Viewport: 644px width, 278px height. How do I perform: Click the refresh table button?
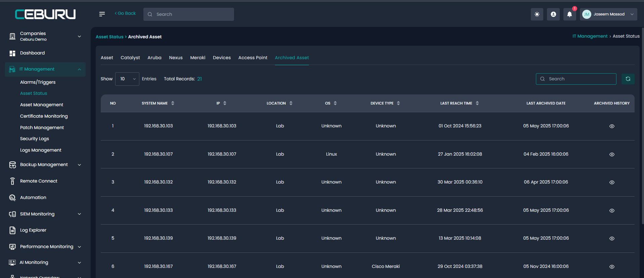(628, 79)
